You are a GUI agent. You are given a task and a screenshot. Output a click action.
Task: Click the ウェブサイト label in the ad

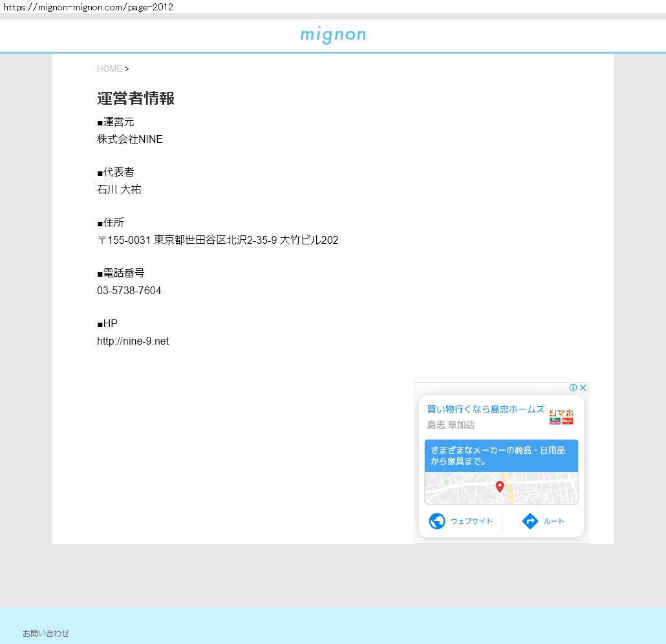471,521
